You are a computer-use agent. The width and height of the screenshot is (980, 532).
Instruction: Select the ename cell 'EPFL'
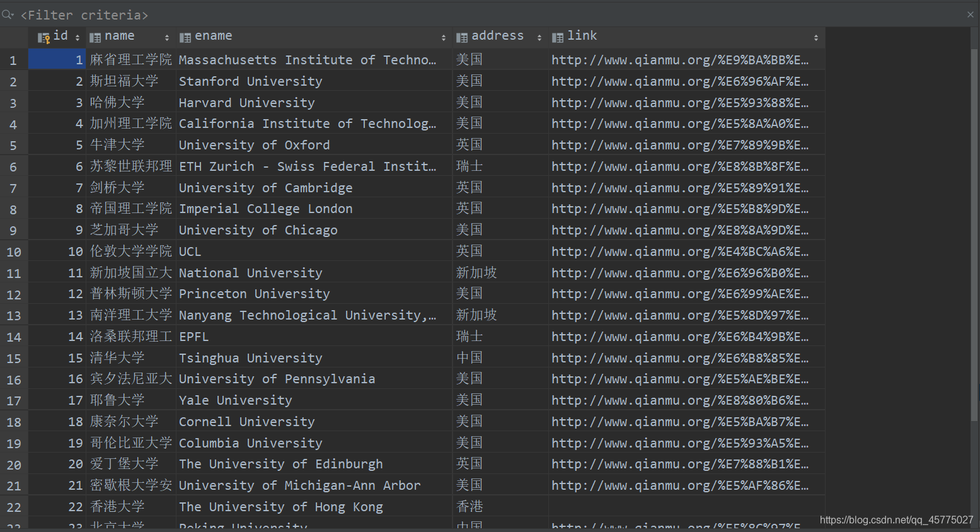pos(314,337)
